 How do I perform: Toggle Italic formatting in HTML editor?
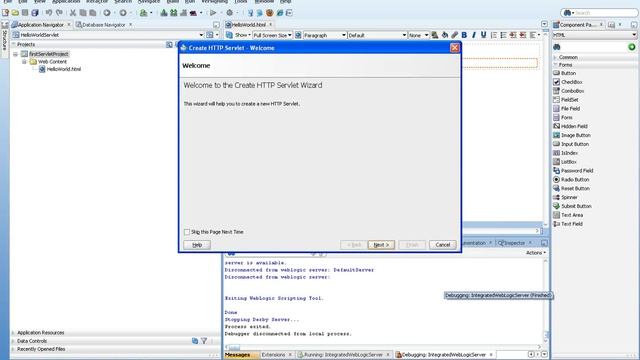coord(474,35)
